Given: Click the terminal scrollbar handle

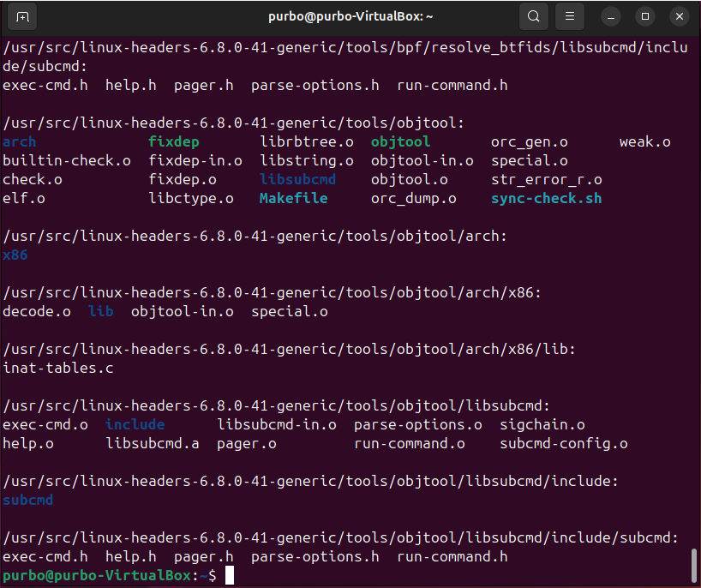Looking at the screenshot, I should (x=694, y=566).
